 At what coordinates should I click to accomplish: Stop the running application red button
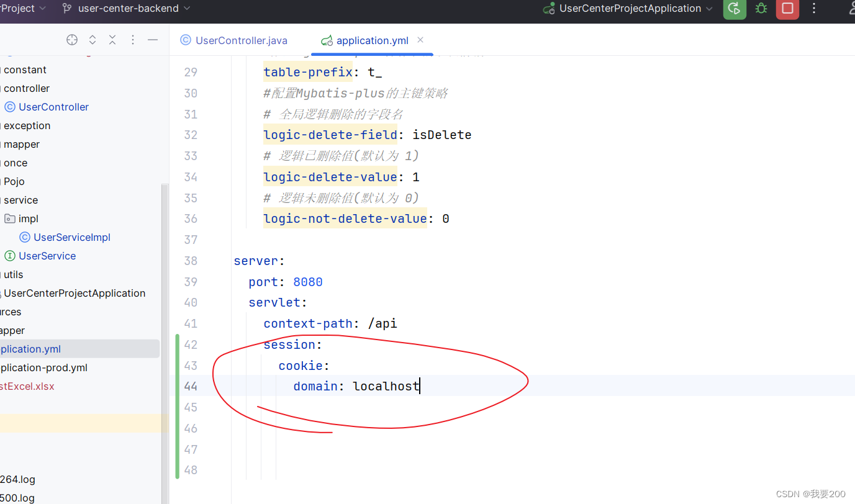pos(787,9)
